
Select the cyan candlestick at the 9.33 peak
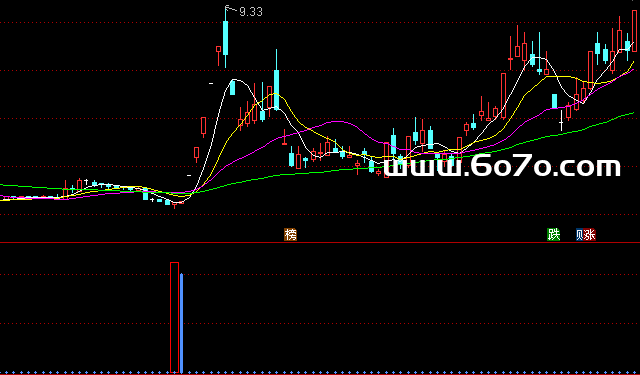click(x=225, y=37)
